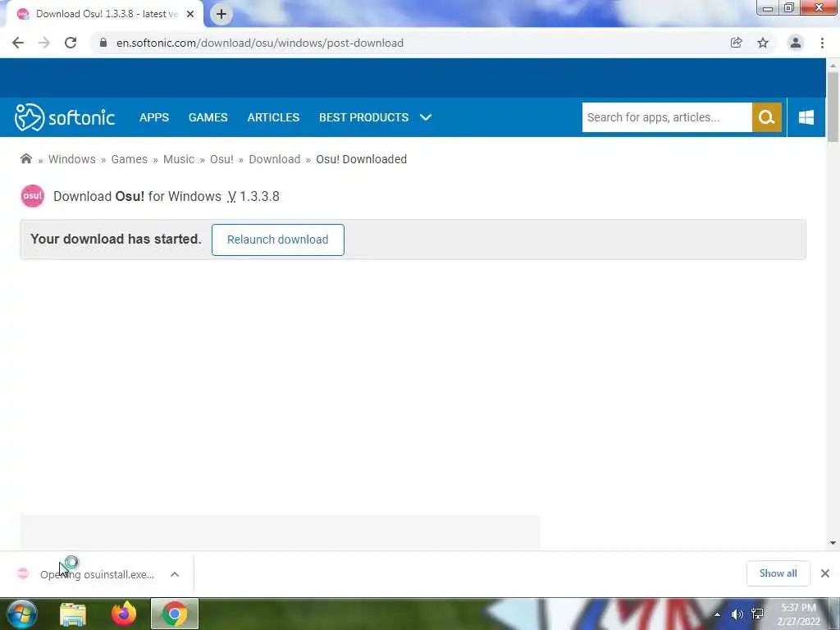Open the volume speaker tray icon
The height and width of the screenshot is (630, 840).
tap(737, 614)
